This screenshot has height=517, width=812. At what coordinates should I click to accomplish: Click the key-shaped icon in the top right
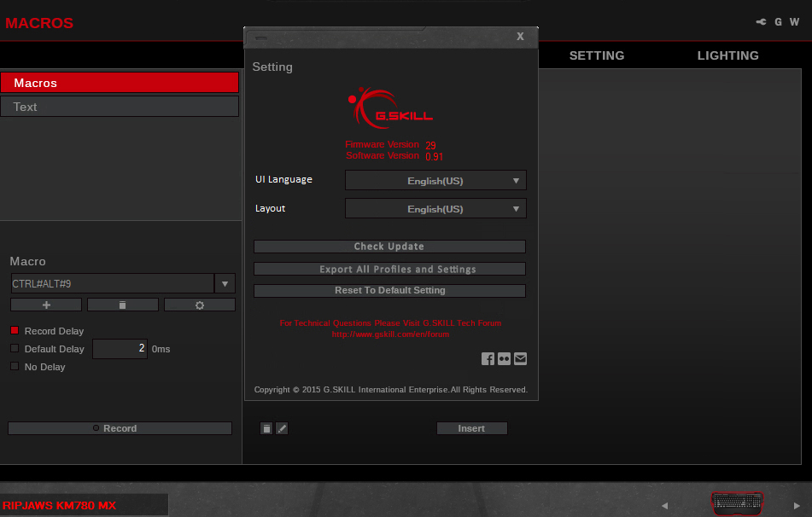761,21
